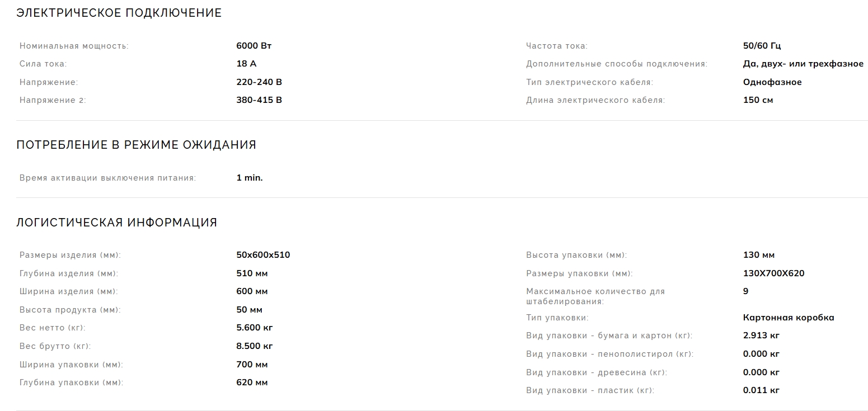This screenshot has height=411, width=868.
Task: Click the Вес нетто (кг) label
Action: pyautogui.click(x=53, y=328)
